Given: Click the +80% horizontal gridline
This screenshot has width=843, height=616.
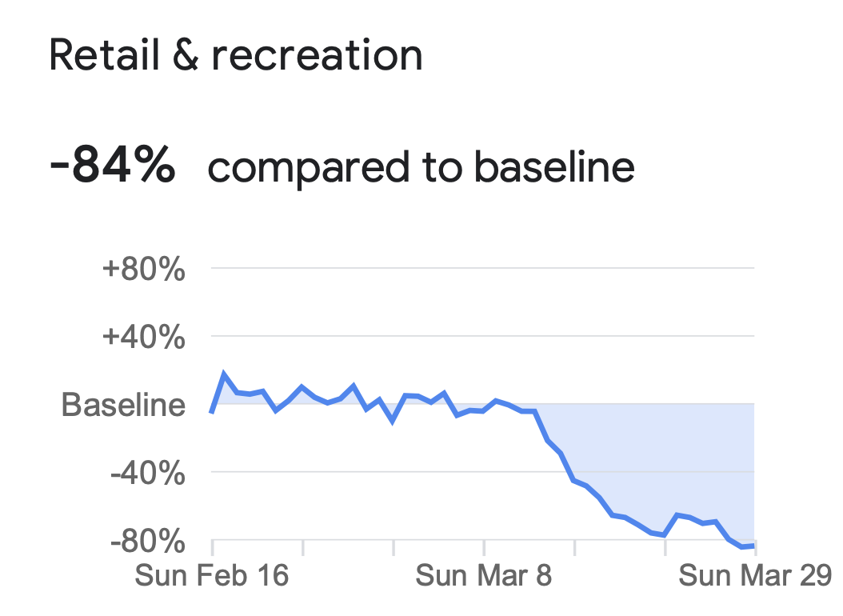Looking at the screenshot, I should tap(483, 267).
